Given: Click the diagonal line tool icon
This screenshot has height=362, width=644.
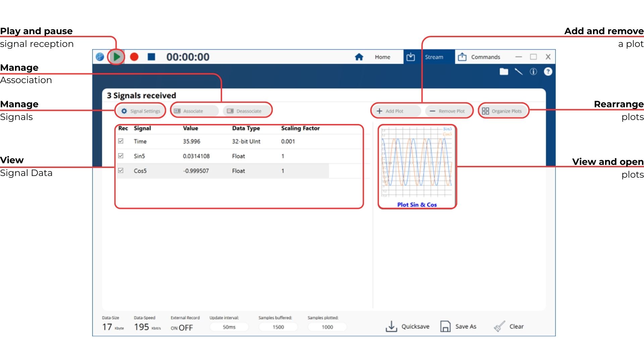Looking at the screenshot, I should point(519,71).
